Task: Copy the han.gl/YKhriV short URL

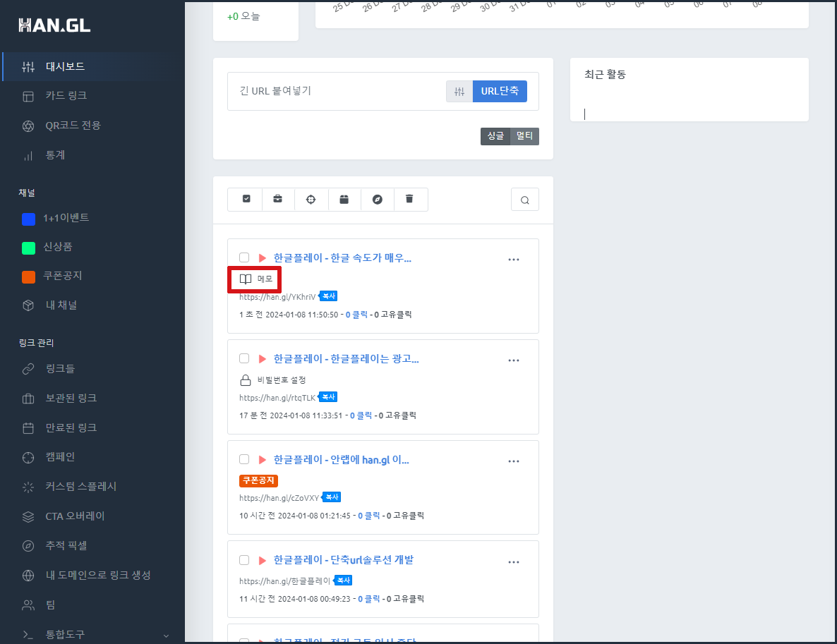Action: 328,296
